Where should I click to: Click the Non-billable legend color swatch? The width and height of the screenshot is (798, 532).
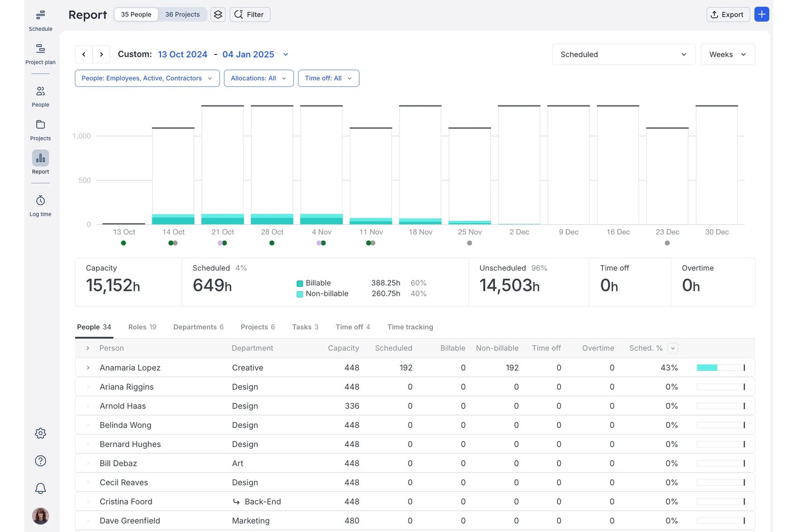300,294
